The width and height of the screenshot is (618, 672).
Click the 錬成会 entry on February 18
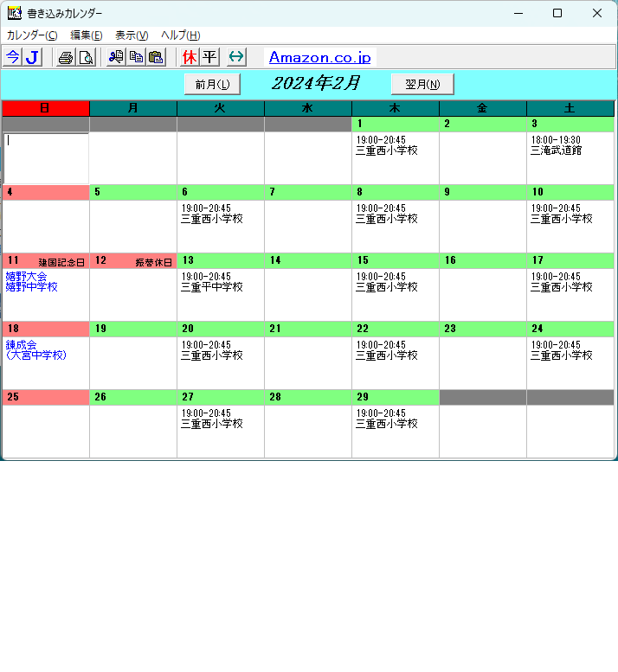(x=21, y=344)
